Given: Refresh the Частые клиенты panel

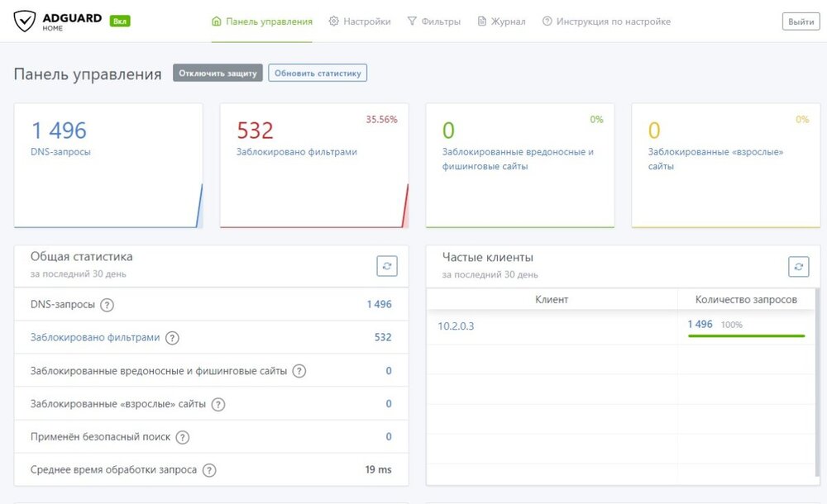Looking at the screenshot, I should click(x=798, y=265).
